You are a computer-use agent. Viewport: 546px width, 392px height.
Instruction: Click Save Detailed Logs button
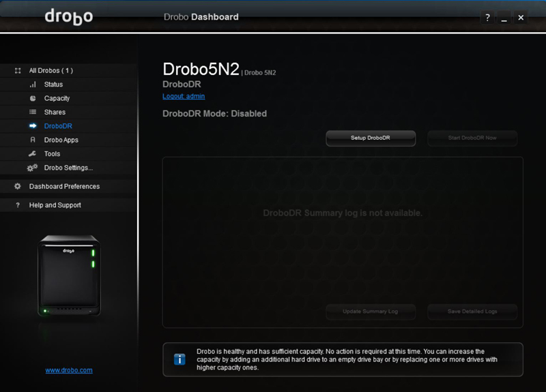(x=472, y=312)
